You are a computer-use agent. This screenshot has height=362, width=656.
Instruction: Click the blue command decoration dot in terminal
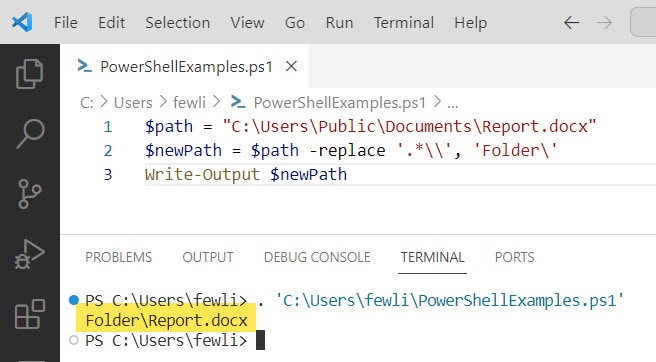click(74, 300)
